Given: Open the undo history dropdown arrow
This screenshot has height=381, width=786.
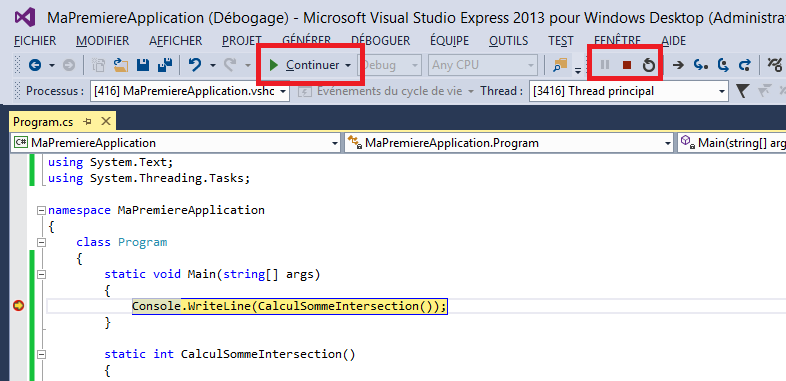Looking at the screenshot, I should click(213, 65).
